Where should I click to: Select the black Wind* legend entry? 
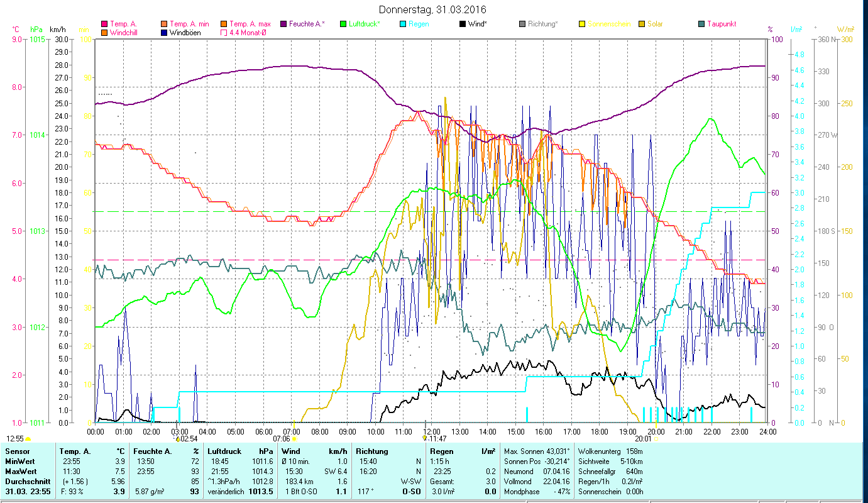click(473, 24)
